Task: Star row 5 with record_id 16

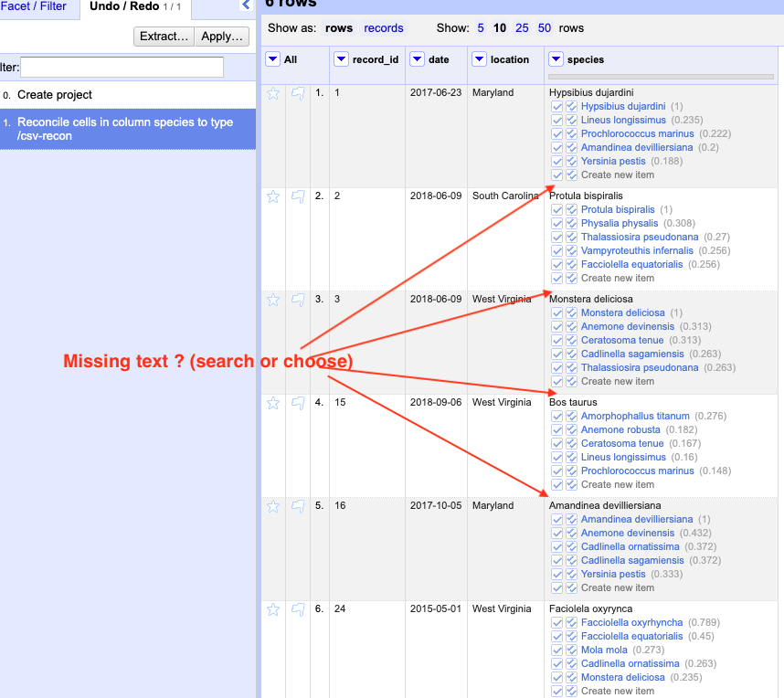Action: pyautogui.click(x=273, y=506)
